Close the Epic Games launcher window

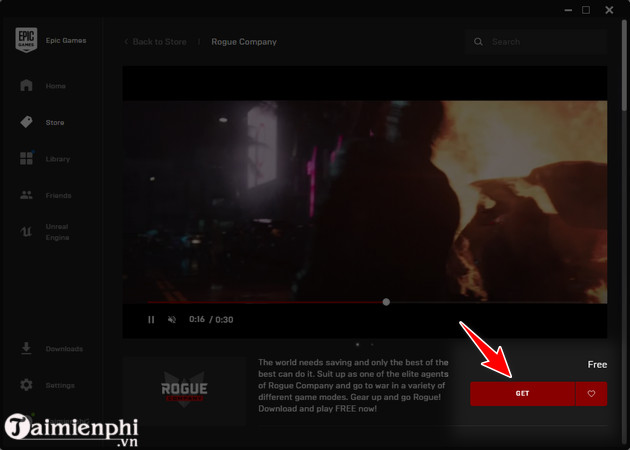[x=609, y=10]
